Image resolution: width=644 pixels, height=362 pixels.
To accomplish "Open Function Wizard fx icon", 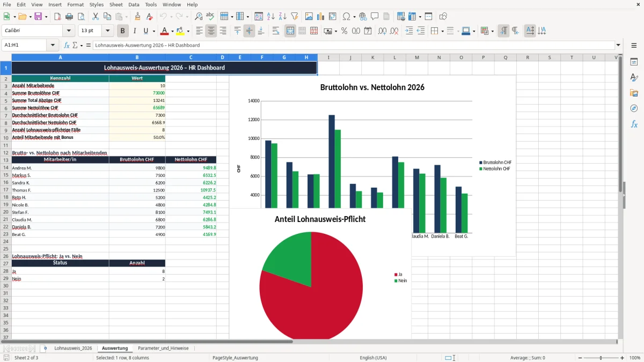I will coord(67,45).
